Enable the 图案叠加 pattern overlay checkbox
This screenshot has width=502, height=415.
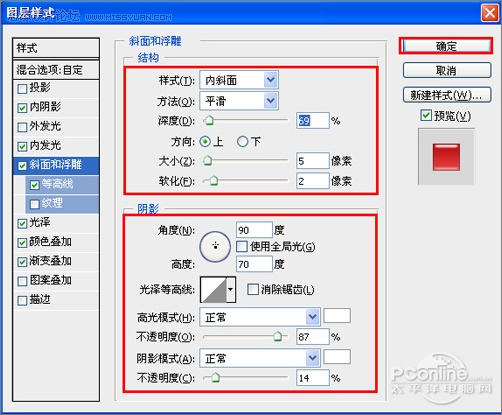[x=22, y=281]
